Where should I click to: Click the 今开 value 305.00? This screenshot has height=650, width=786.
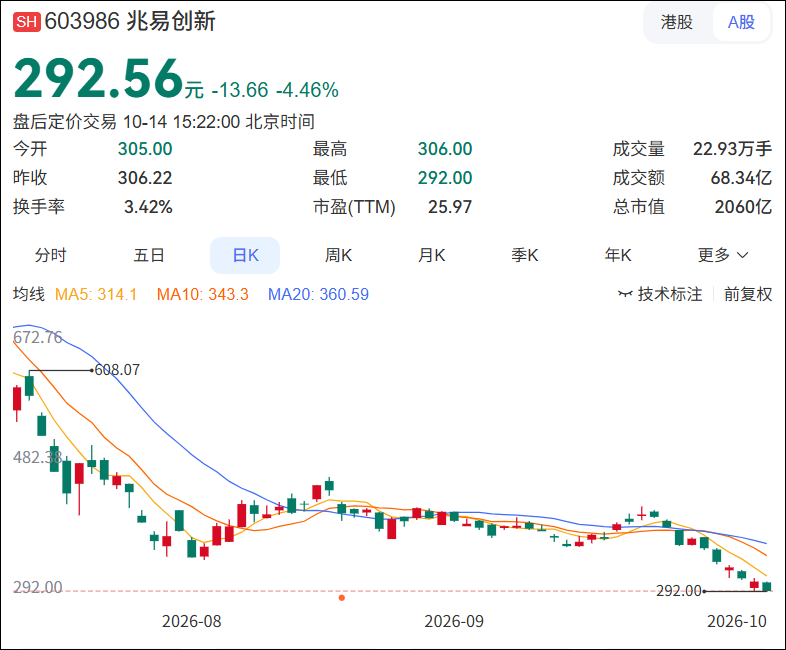[145, 149]
